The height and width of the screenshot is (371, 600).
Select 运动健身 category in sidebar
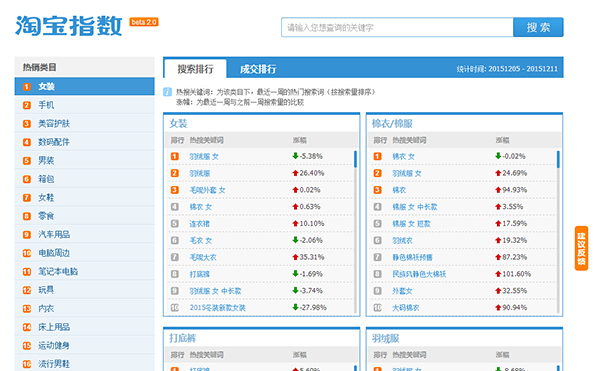click(85, 345)
